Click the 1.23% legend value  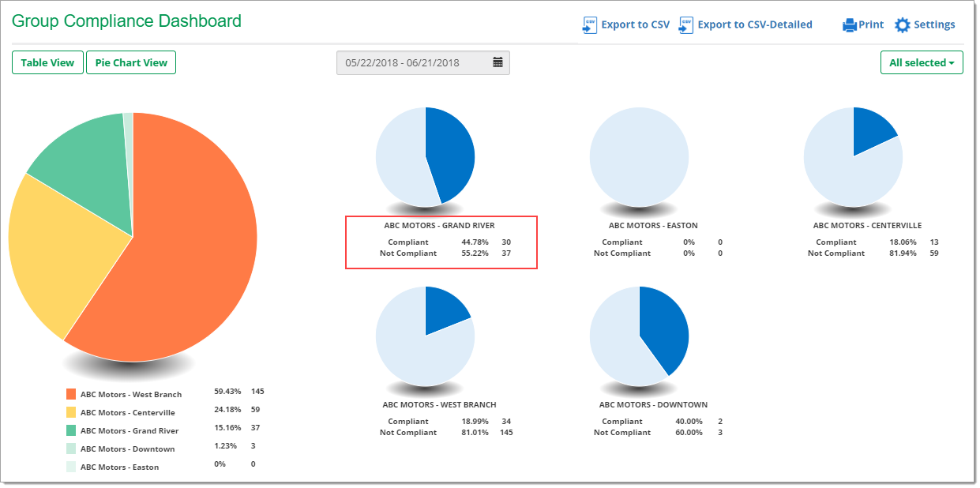(x=225, y=446)
